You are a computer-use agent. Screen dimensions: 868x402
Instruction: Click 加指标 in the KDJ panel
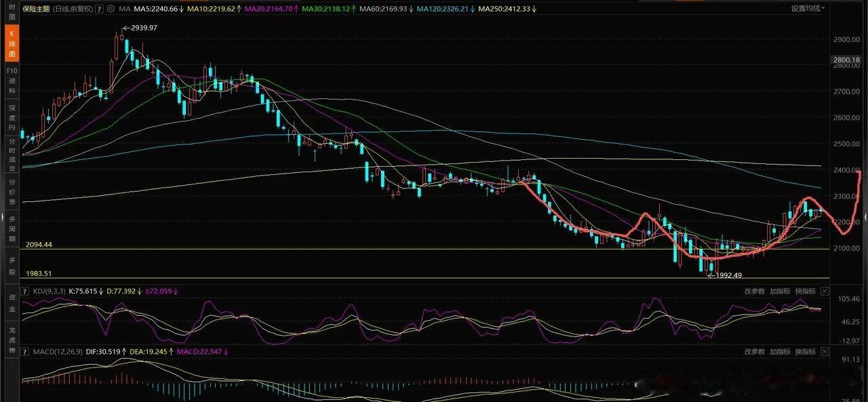pos(780,291)
